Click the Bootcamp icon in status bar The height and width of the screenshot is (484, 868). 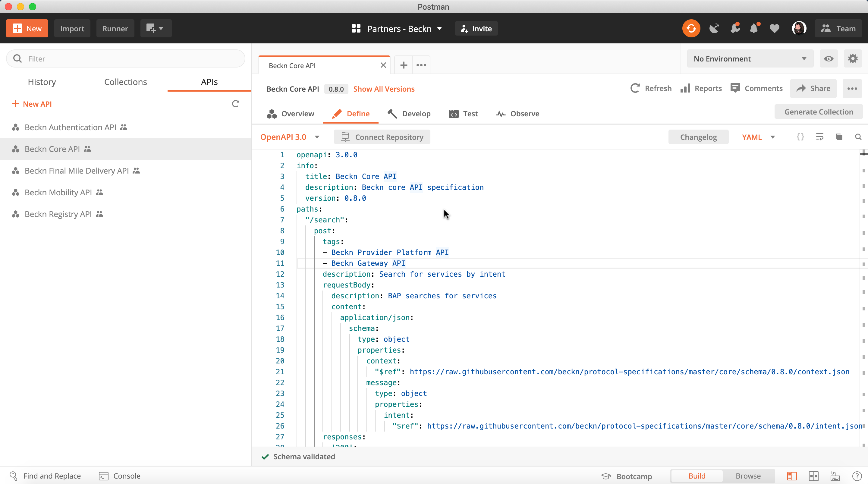click(x=606, y=476)
